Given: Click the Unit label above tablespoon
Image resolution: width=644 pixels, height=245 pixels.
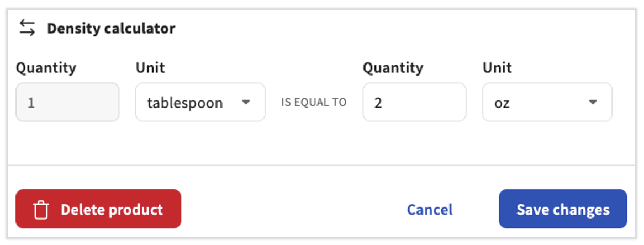Looking at the screenshot, I should coord(150,68).
